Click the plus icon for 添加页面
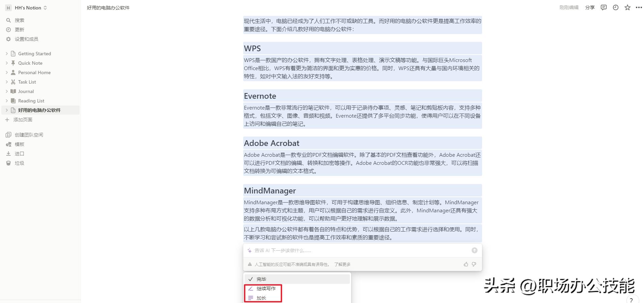This screenshot has width=644, height=303. coord(7,120)
